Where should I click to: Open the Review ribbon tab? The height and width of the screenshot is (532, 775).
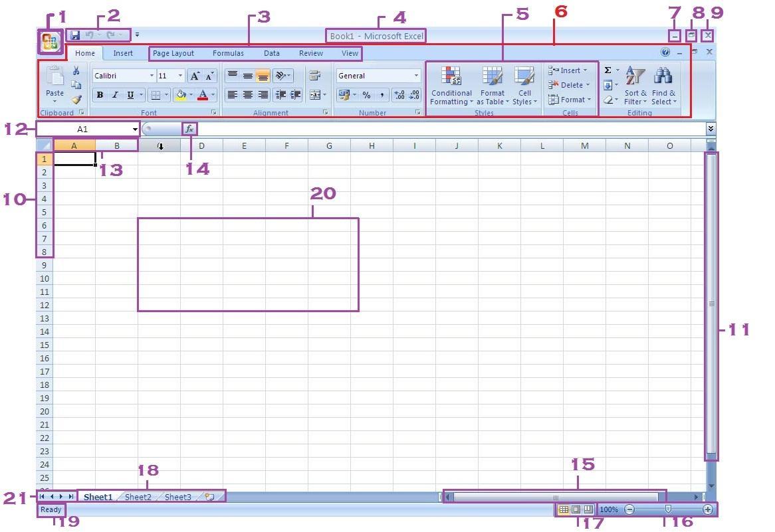coord(310,53)
